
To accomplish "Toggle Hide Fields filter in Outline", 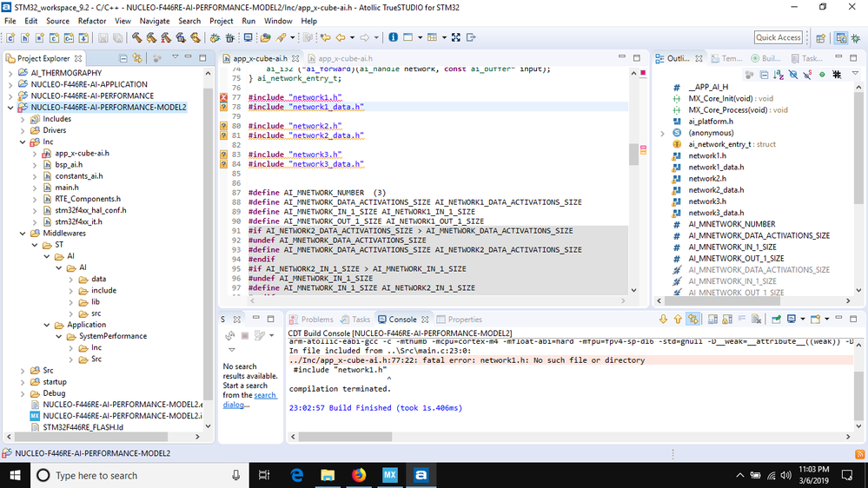I will click(x=793, y=76).
